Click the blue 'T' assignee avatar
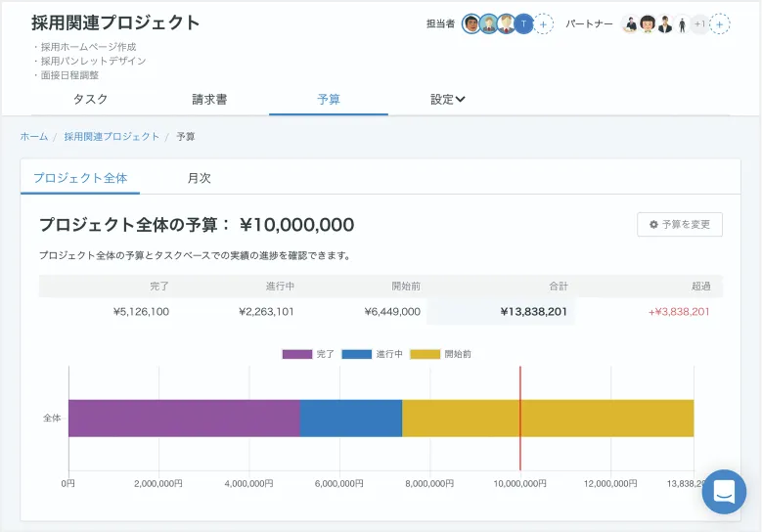The image size is (762, 532). coord(524,24)
